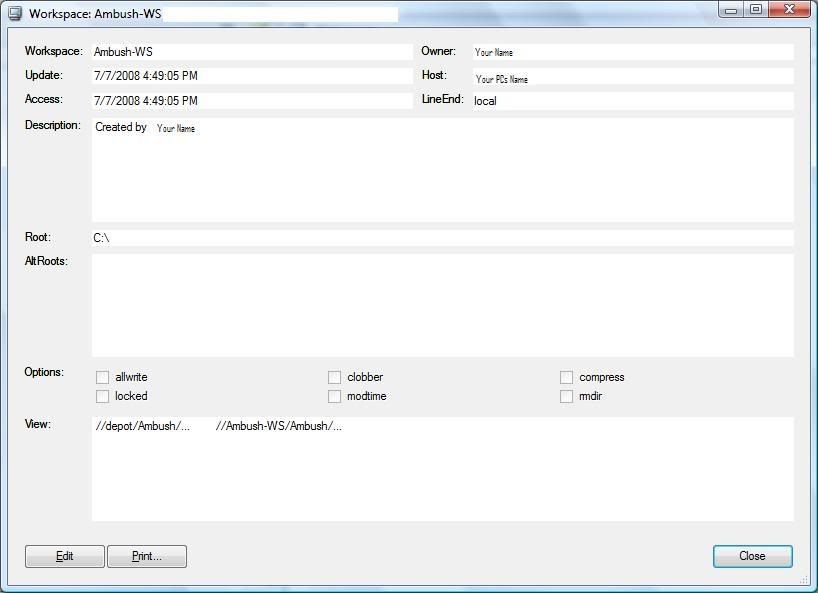This screenshot has height=593, width=818.
Task: Click the workspace icon in the title bar
Action: tap(15, 14)
